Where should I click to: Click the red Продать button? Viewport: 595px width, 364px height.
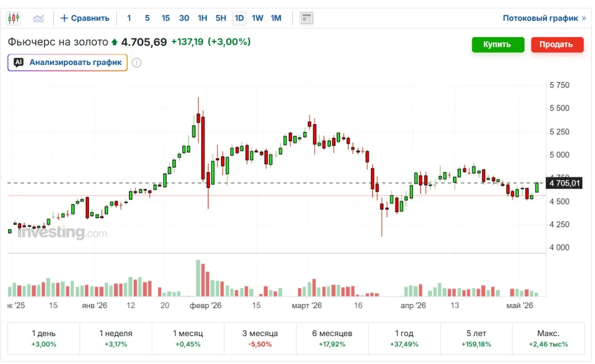[557, 45]
